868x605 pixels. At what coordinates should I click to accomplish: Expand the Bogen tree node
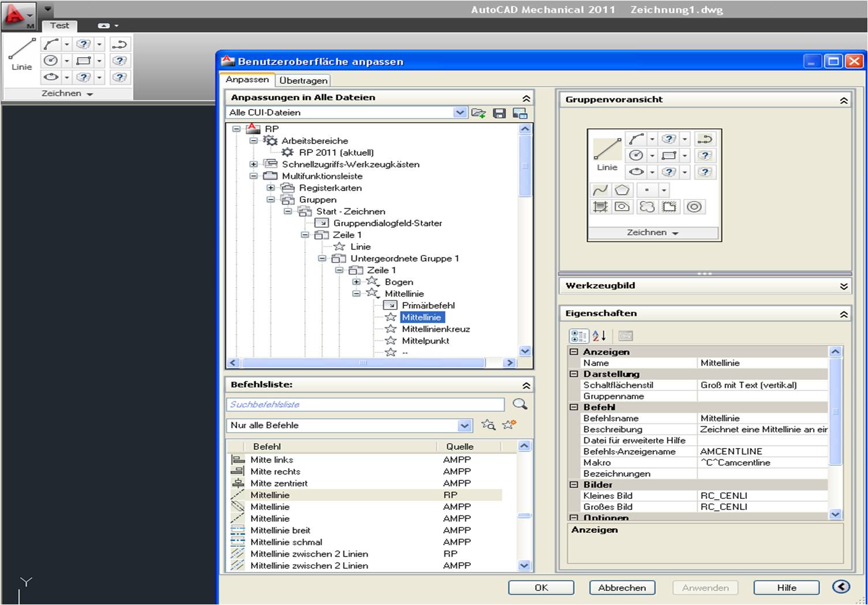tap(357, 282)
